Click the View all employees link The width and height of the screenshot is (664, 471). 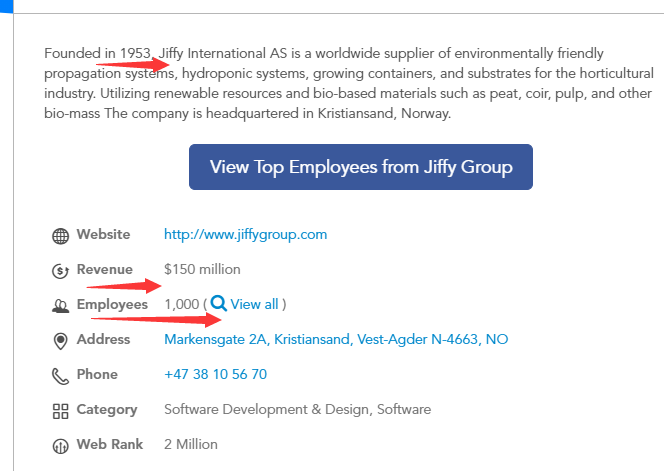coord(254,304)
